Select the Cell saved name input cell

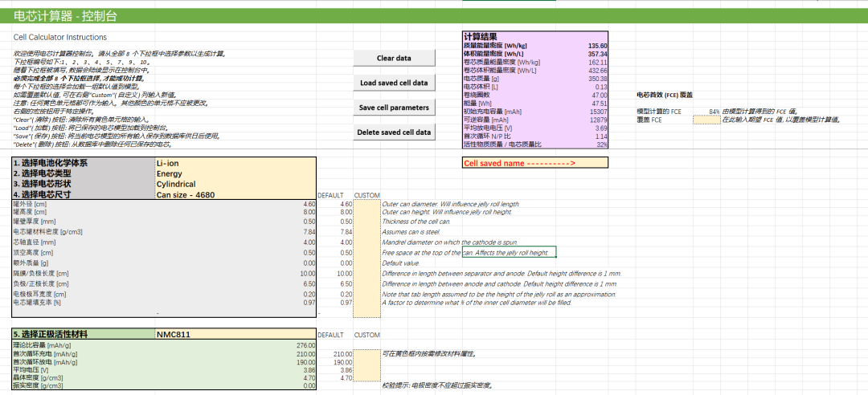click(x=535, y=163)
